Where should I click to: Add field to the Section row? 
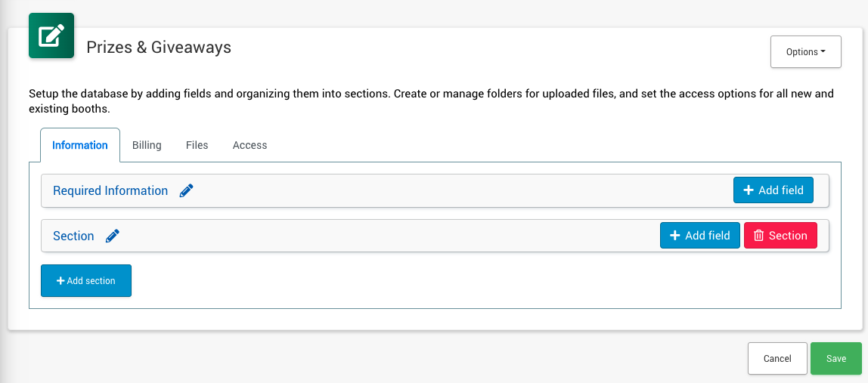pos(699,236)
